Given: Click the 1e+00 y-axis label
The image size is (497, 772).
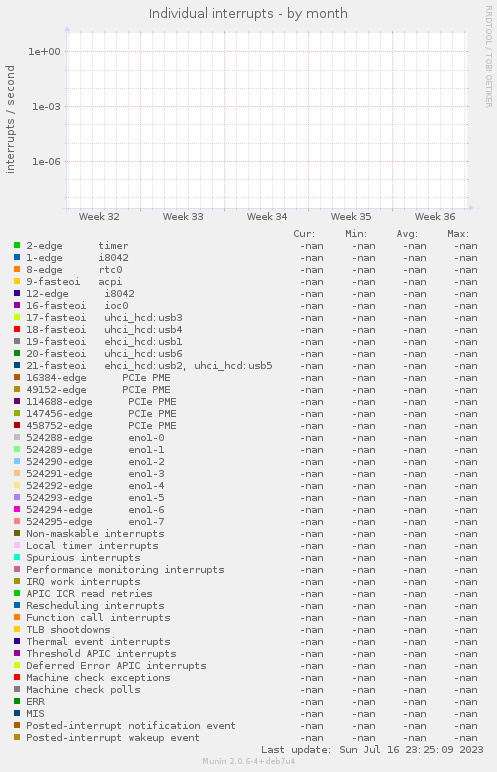Looking at the screenshot, I should tap(44, 52).
